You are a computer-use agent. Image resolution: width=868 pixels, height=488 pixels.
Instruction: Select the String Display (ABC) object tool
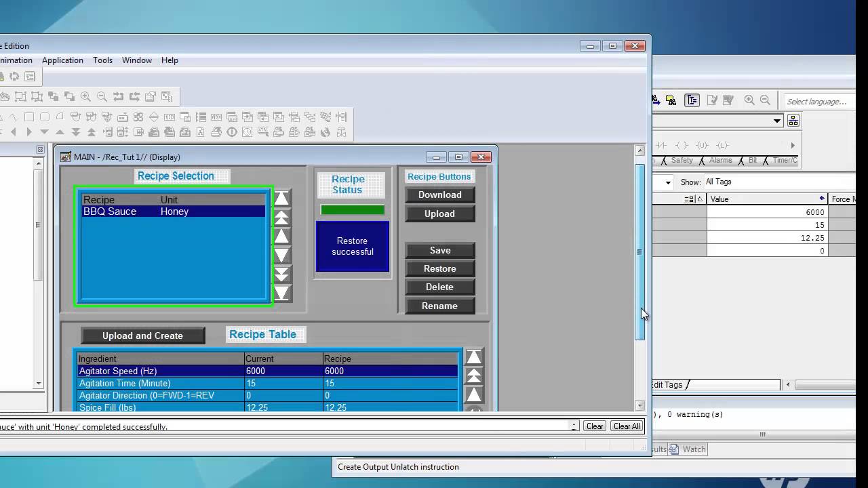[x=216, y=117]
